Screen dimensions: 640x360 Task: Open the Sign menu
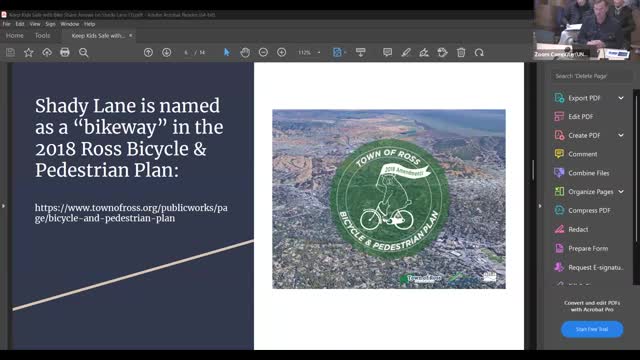[x=50, y=24]
